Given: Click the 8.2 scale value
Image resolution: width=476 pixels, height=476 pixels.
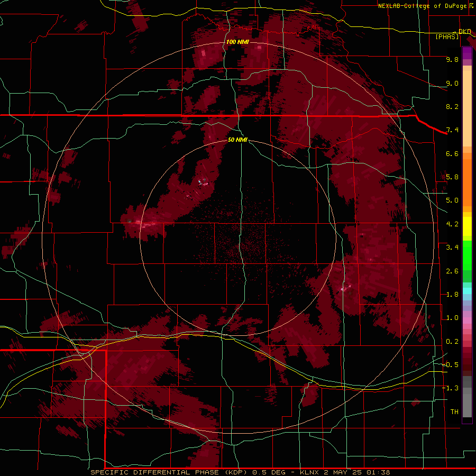Looking at the screenshot, I should click(452, 106).
